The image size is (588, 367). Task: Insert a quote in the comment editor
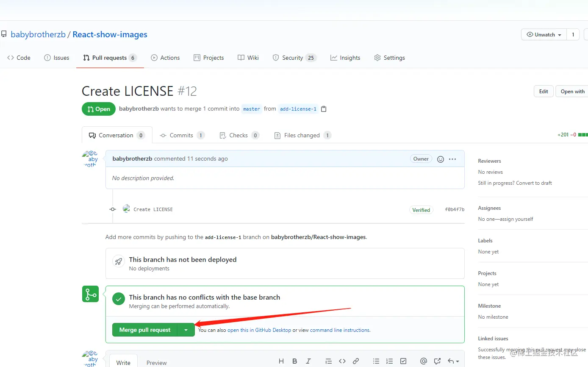[328, 361]
